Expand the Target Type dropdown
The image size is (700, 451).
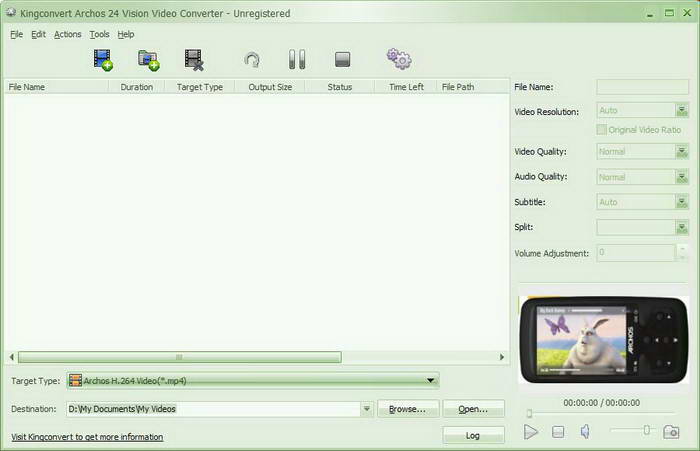[x=431, y=380]
